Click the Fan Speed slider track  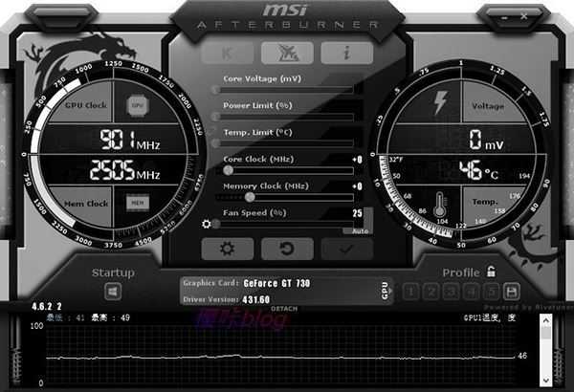pyautogui.click(x=284, y=224)
